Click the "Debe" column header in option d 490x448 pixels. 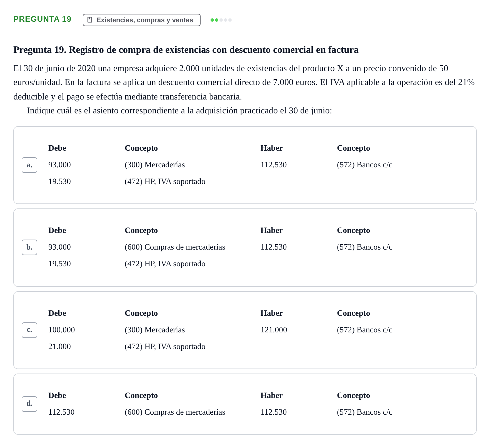[x=57, y=395]
